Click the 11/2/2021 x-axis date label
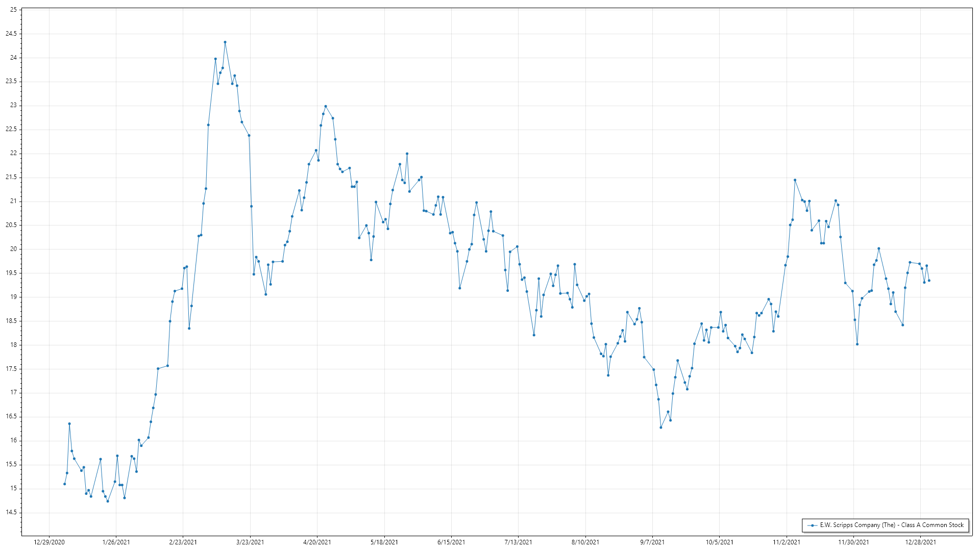The width and height of the screenshot is (980, 551). (787, 542)
